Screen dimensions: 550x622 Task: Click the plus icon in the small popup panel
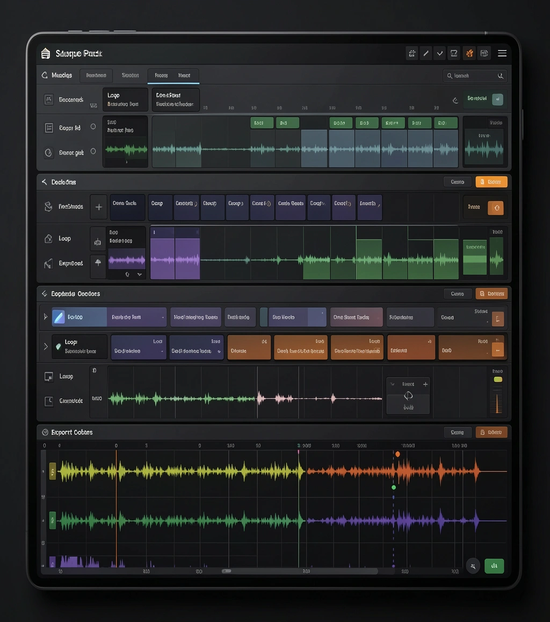pos(425,384)
